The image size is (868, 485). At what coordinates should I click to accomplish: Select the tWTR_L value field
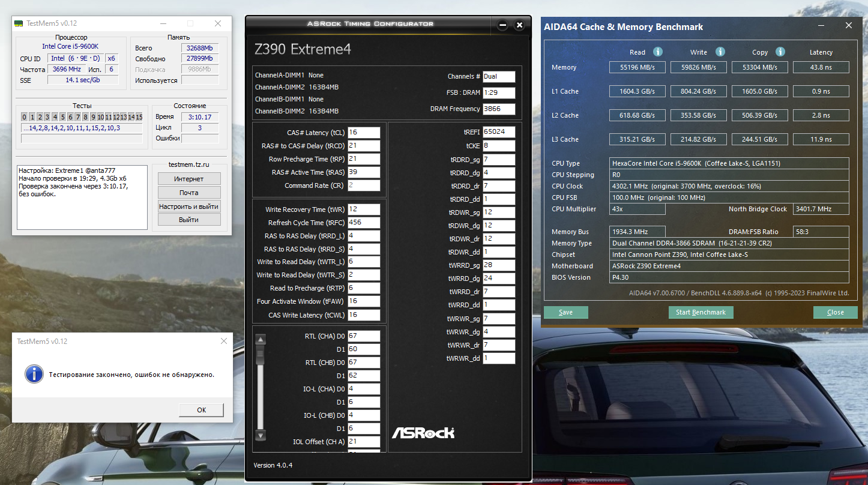[364, 262]
